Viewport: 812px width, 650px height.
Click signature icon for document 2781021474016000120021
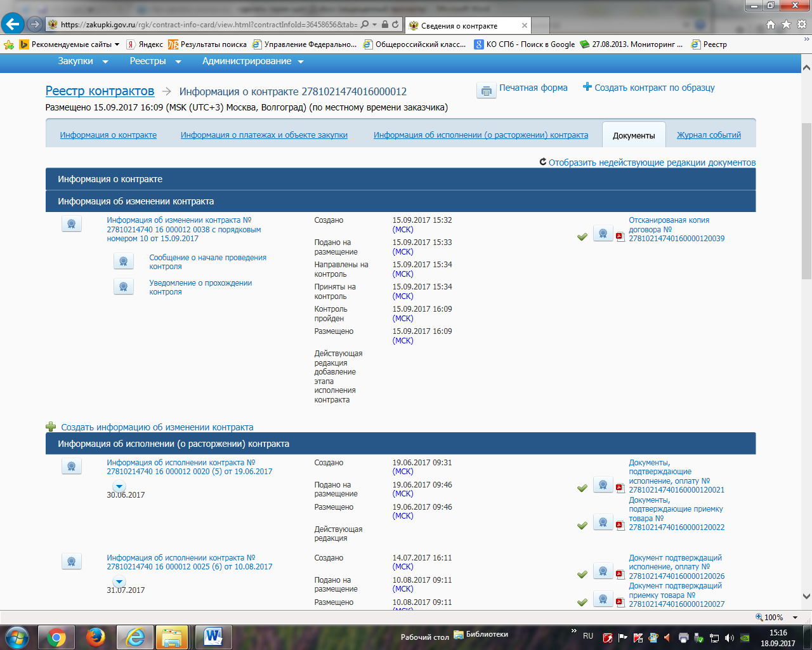point(603,486)
